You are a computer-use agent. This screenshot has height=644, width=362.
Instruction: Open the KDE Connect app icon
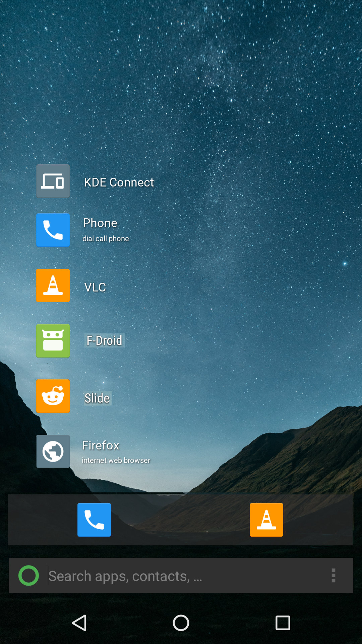53,181
